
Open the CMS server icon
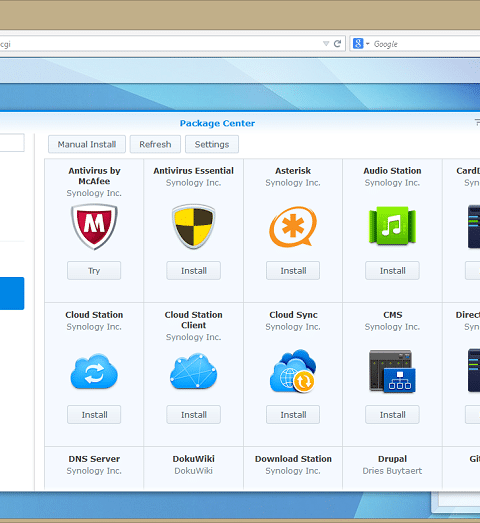[x=392, y=371]
